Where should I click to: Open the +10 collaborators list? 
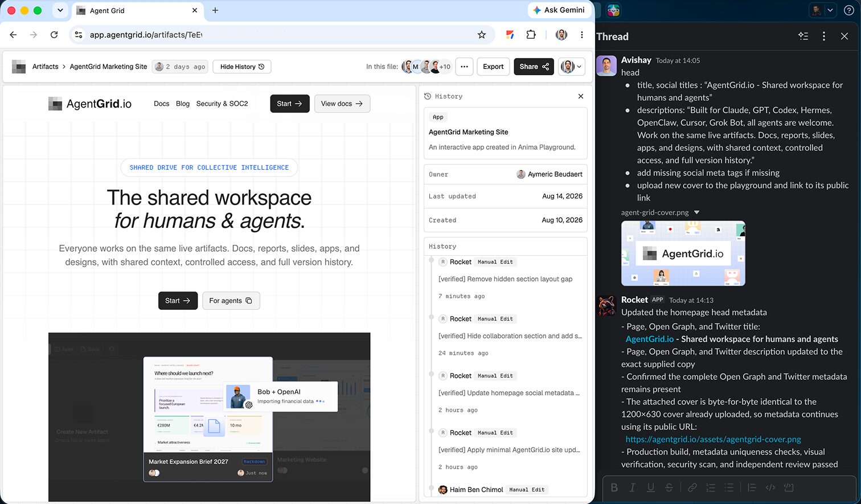coord(445,67)
